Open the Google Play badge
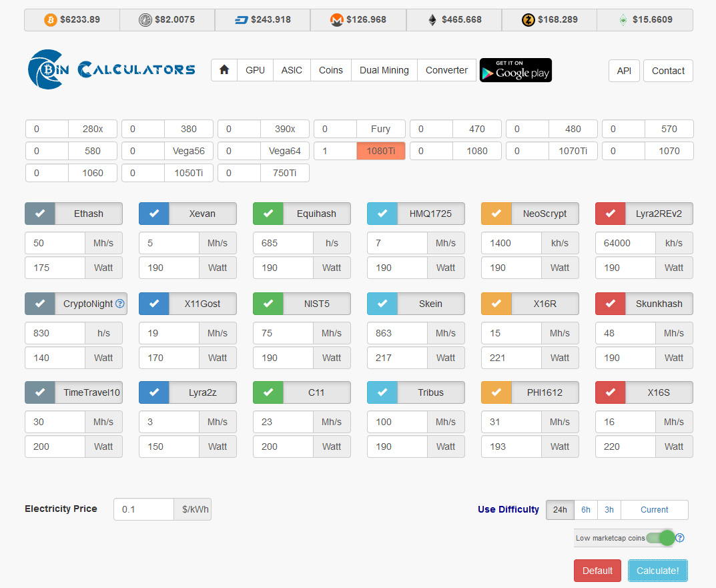Image resolution: width=716 pixels, height=588 pixels. coord(516,70)
